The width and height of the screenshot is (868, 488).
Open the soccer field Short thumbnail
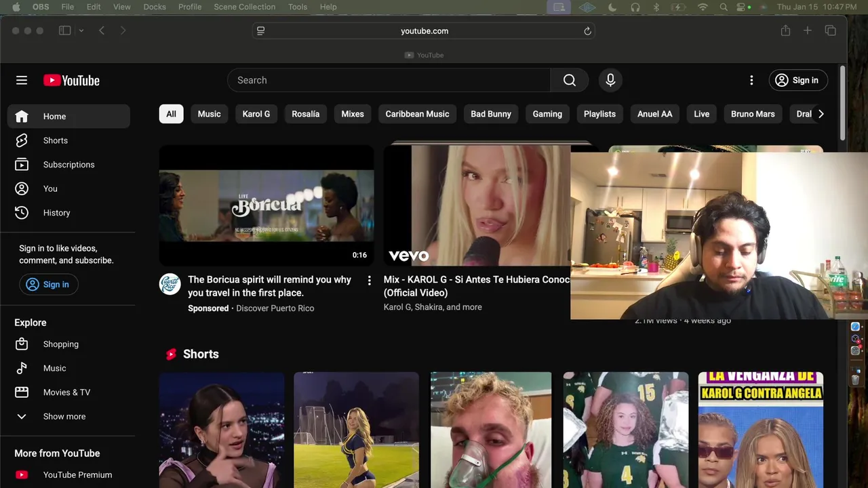[x=357, y=430]
